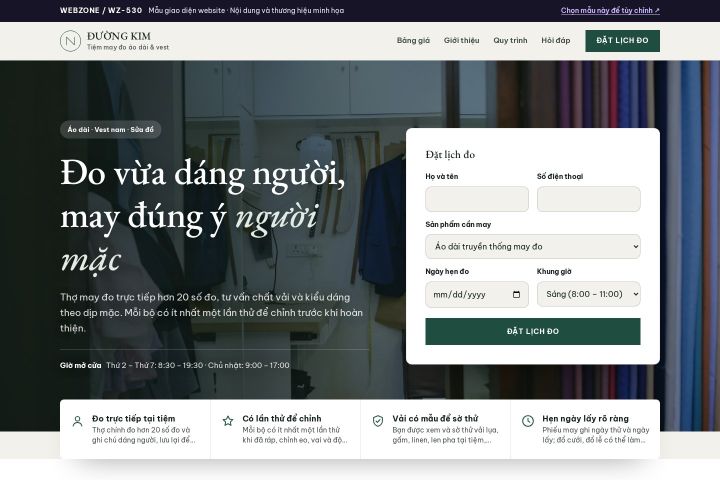The height and width of the screenshot is (480, 720).
Task: Click the Giờ mở cửa opening hours text
Action: click(x=174, y=366)
